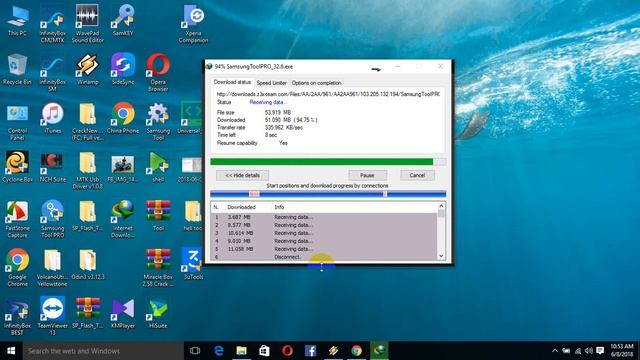The image size is (640, 360).
Task: Open Facebook app from taskbar
Action: (310, 351)
